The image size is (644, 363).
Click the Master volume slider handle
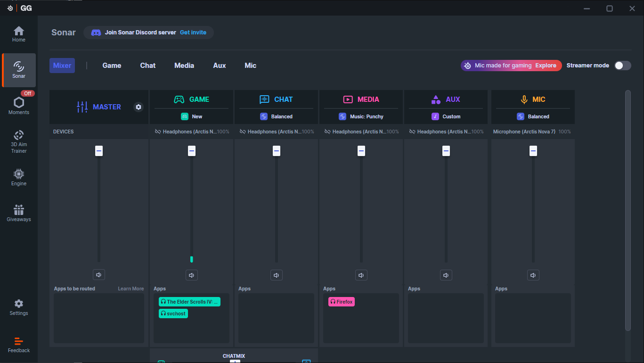point(99,151)
